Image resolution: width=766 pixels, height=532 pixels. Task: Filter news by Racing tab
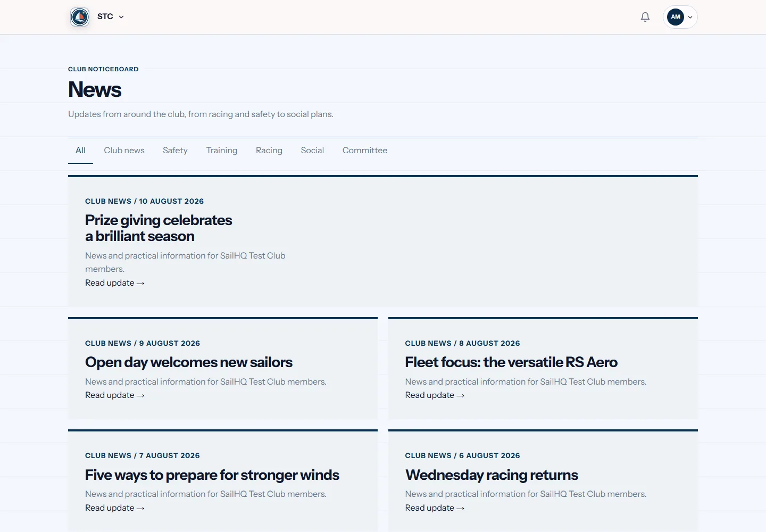269,151
